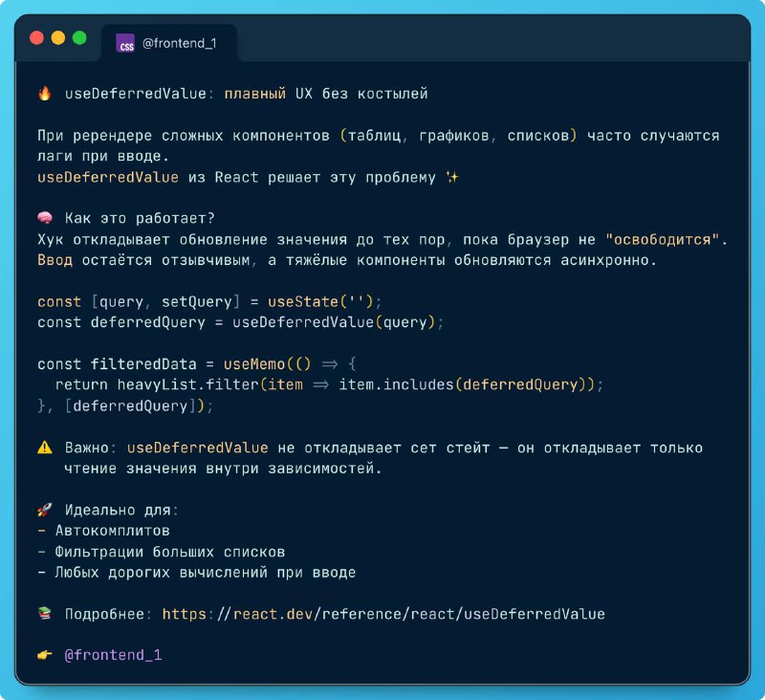Viewport: 765px width, 700px height.
Task: Click the heading 'useDeferredValue: плавный UX без костылей'
Action: click(247, 93)
